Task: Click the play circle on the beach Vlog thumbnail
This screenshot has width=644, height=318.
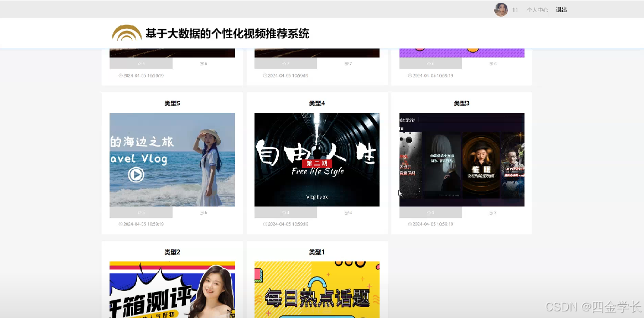Action: pos(136,175)
